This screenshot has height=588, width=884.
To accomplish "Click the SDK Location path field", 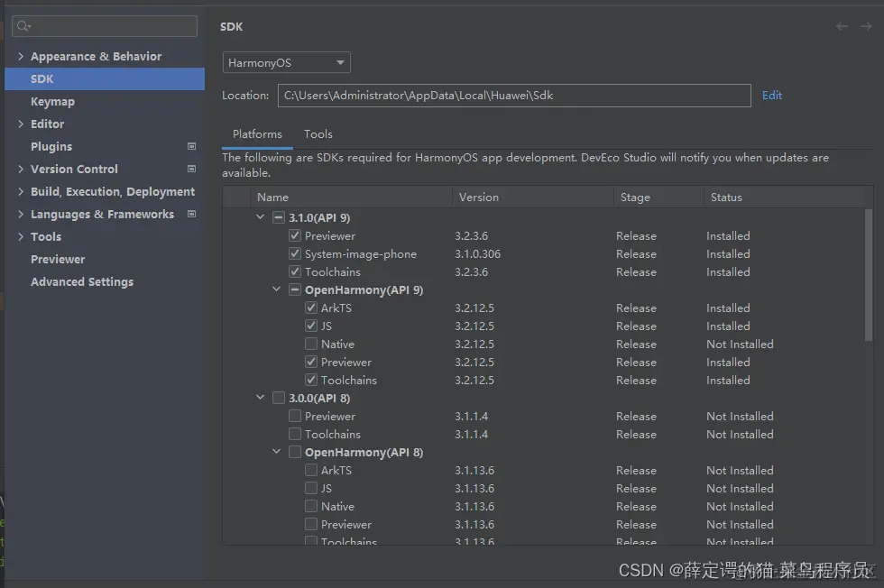I will (514, 96).
